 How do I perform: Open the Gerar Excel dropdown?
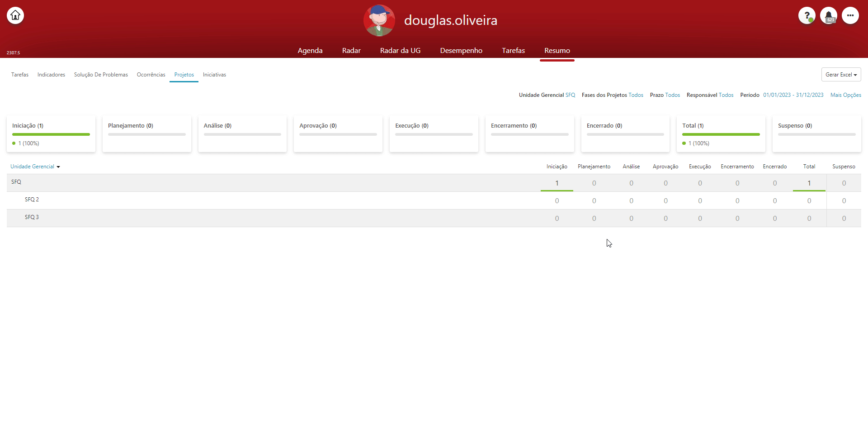click(x=841, y=75)
